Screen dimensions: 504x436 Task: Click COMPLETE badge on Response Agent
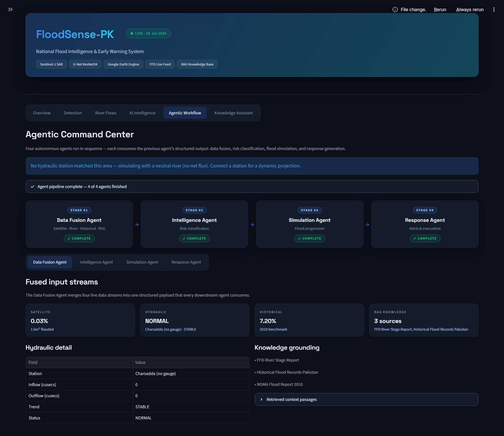tap(425, 238)
